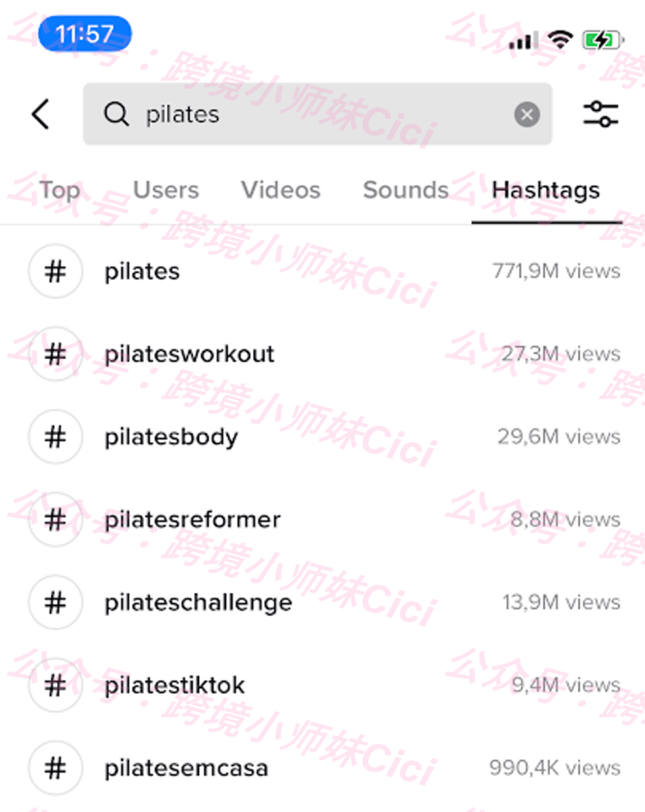645x812 pixels.
Task: Tap hash icon beside pilatesreformer
Action: tap(55, 519)
